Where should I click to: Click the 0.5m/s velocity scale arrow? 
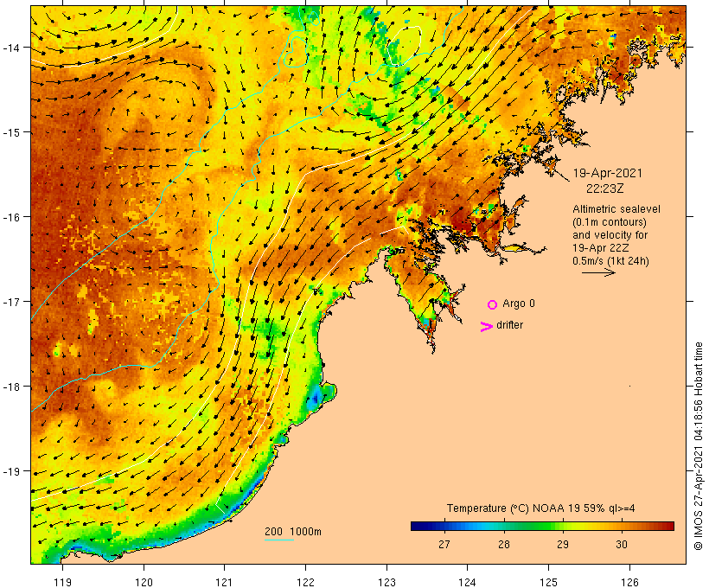(x=598, y=272)
